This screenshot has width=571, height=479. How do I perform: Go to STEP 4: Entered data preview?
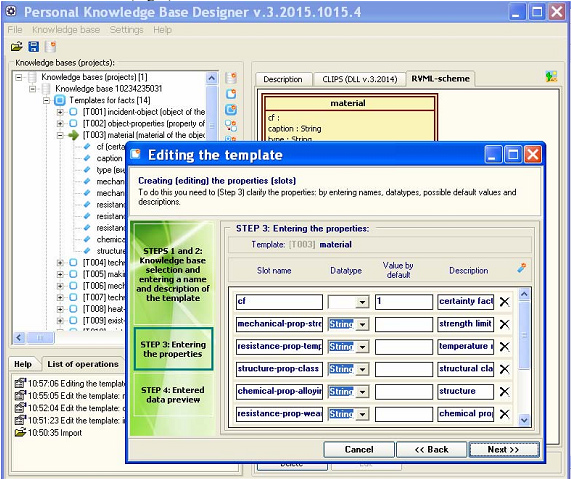(x=173, y=394)
